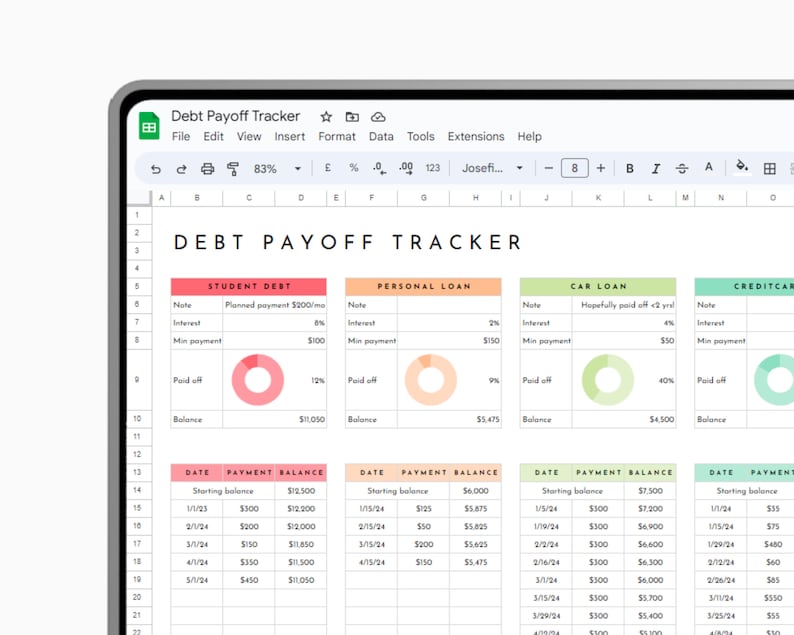Image resolution: width=794 pixels, height=635 pixels.
Task: Click the Car Loan paid-off donut chart
Action: pyautogui.click(x=608, y=380)
